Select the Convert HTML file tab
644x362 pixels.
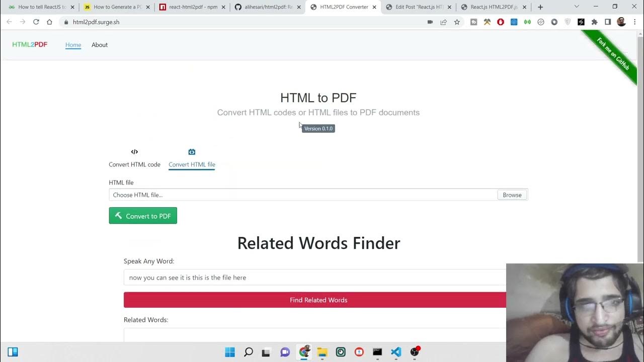point(192,158)
